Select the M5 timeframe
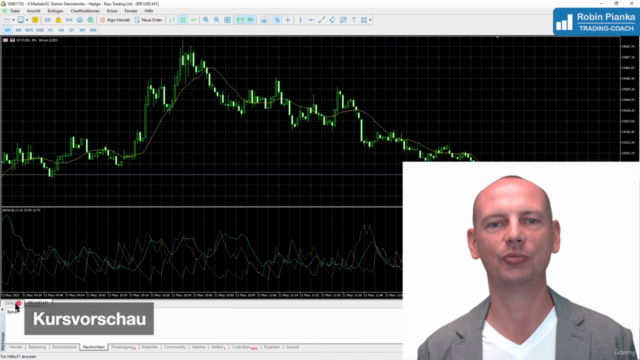This screenshot has width=640, height=360. click(x=18, y=30)
